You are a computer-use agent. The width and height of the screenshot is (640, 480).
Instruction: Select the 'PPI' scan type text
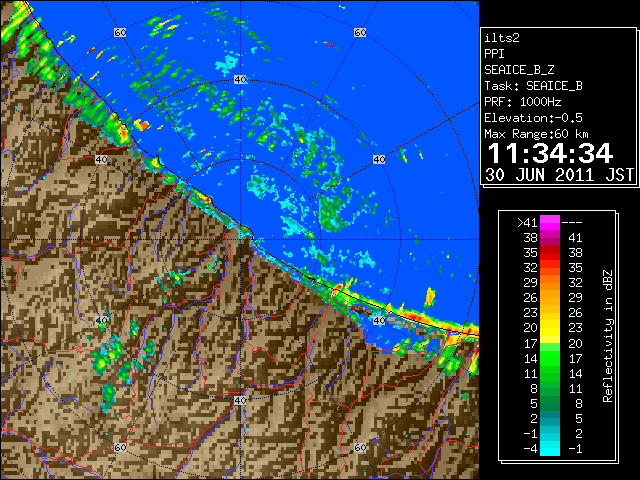[494, 54]
